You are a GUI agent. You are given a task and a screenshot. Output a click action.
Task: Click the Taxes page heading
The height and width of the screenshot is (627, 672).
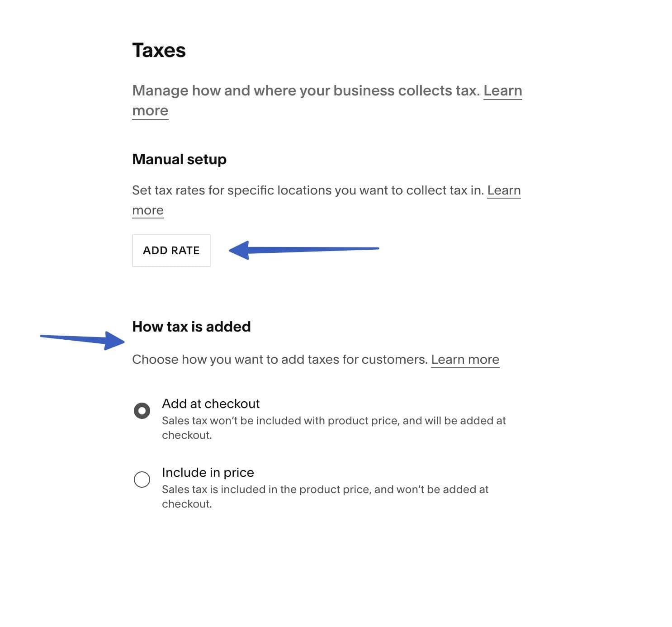coord(159,50)
